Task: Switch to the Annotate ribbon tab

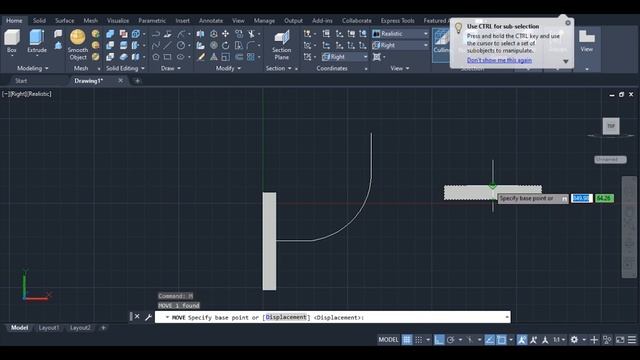Action: point(211,20)
